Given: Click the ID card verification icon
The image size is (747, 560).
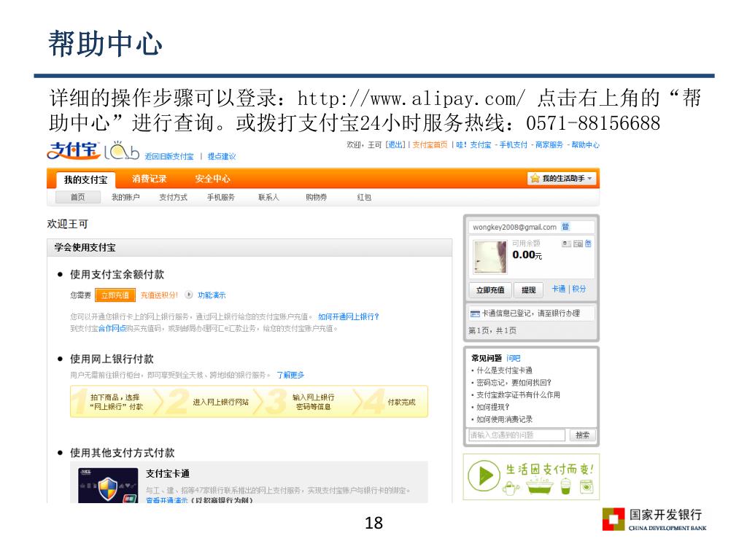Looking at the screenshot, I should [566, 244].
